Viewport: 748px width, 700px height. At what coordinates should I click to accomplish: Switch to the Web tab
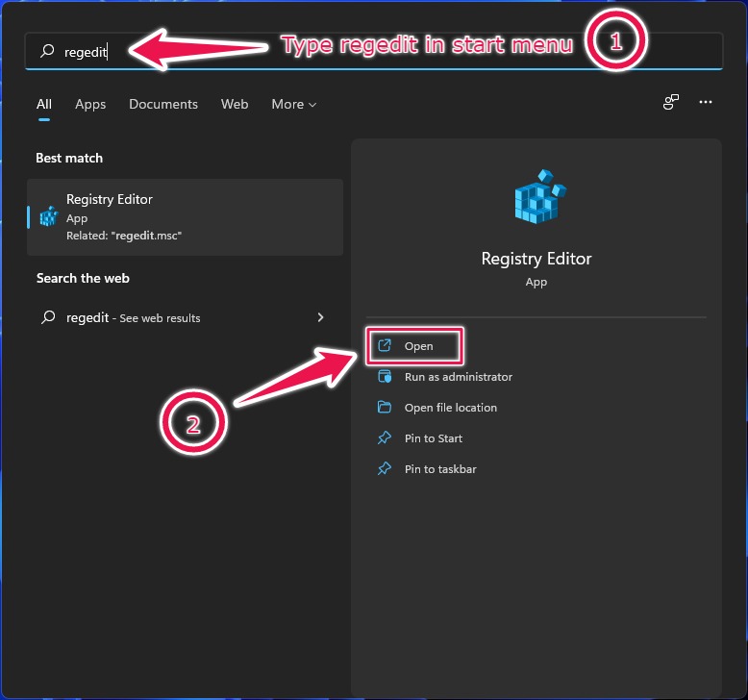tap(235, 104)
